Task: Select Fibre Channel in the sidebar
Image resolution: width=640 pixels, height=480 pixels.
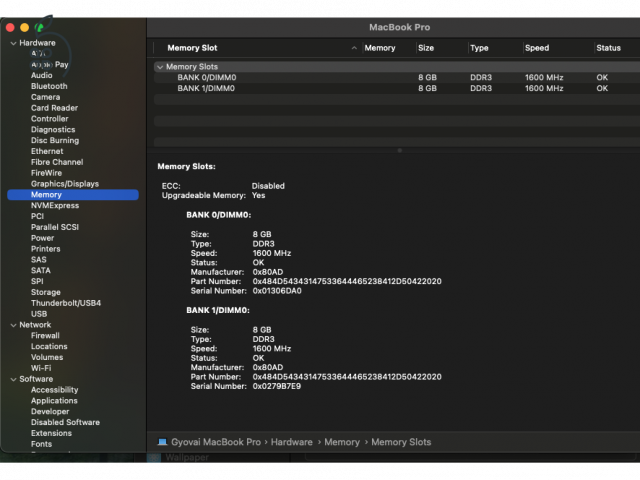Action: pyautogui.click(x=57, y=162)
